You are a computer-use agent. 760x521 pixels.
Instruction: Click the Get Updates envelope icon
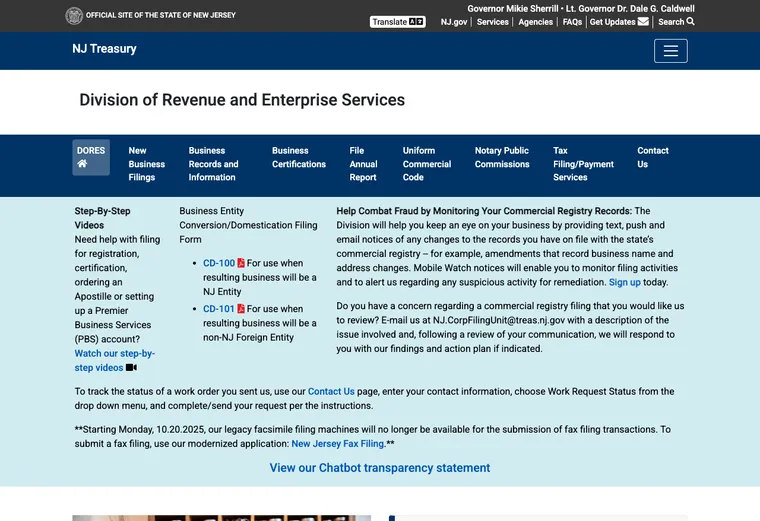click(643, 21)
